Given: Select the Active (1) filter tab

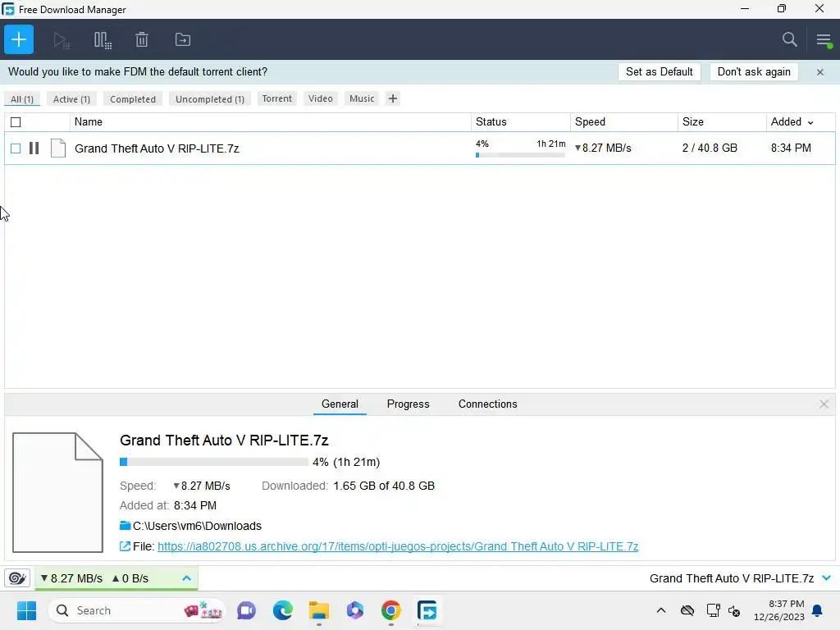Looking at the screenshot, I should pos(71,99).
